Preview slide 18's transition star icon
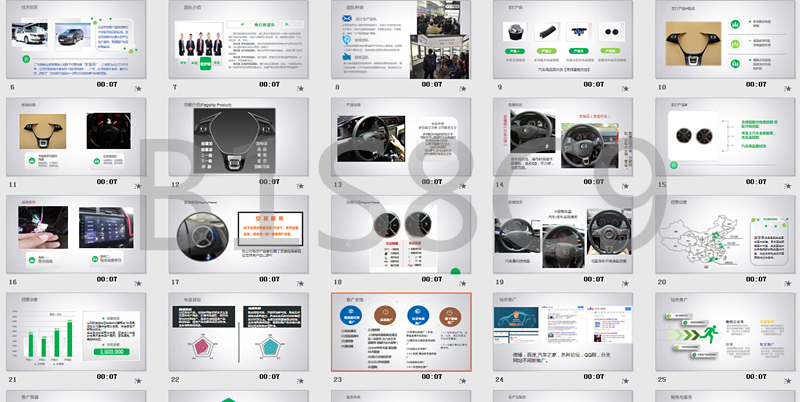The height and width of the screenshot is (402, 800). (463, 284)
